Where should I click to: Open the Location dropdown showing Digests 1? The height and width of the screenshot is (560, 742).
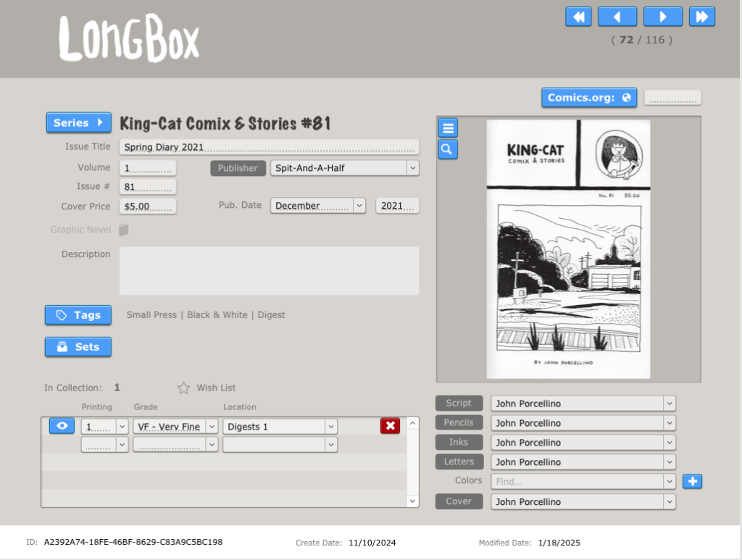[330, 427]
